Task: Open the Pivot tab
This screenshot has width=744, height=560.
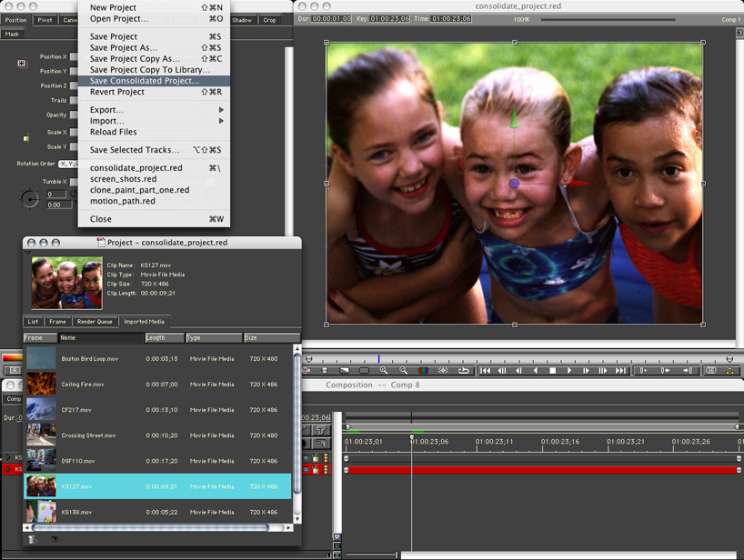Action: [45, 20]
